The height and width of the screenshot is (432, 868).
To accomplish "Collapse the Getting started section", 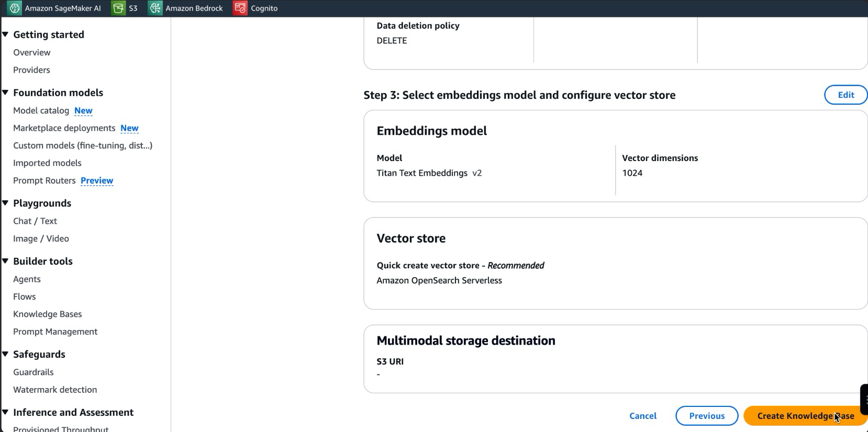I will (x=6, y=35).
